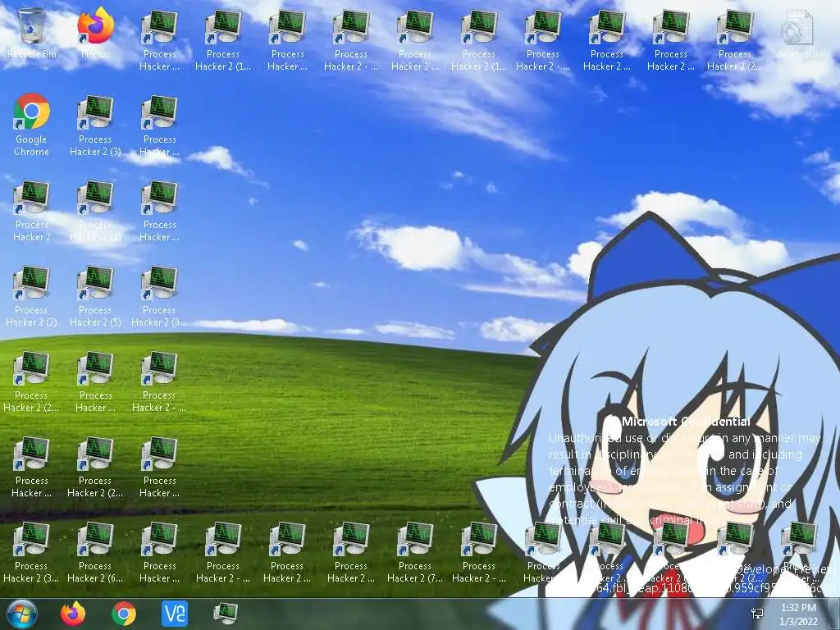Open the VNC app pinned on taskbar
The width and height of the screenshot is (840, 630).
click(x=175, y=614)
